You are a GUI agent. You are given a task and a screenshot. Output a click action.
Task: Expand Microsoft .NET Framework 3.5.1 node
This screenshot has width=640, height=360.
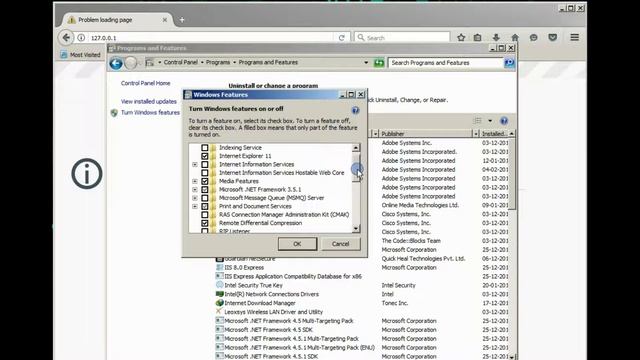pyautogui.click(x=195, y=189)
